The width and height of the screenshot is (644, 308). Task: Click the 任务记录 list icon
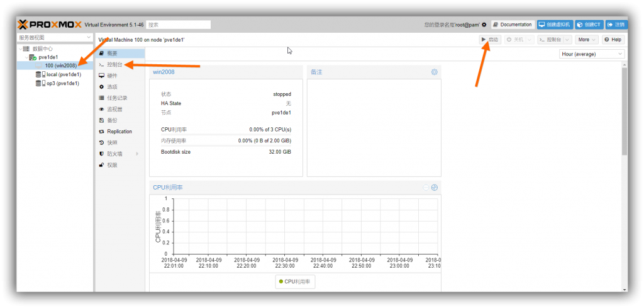pos(101,98)
